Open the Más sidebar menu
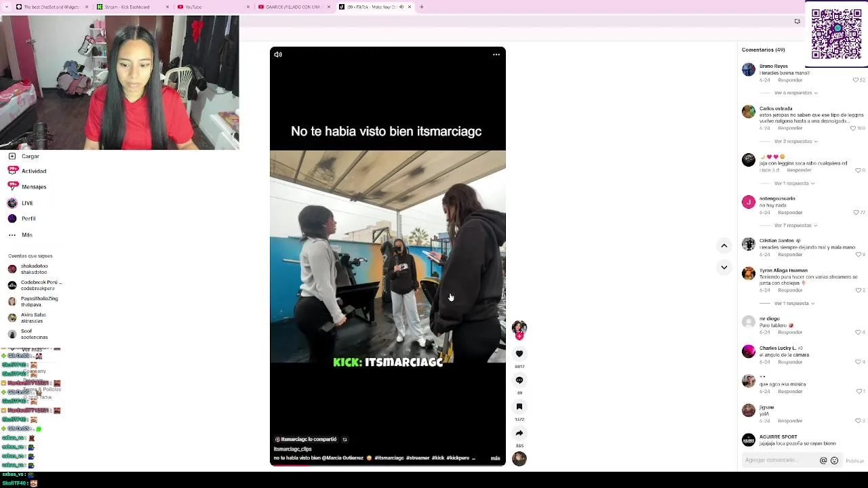868x488 pixels. point(20,235)
